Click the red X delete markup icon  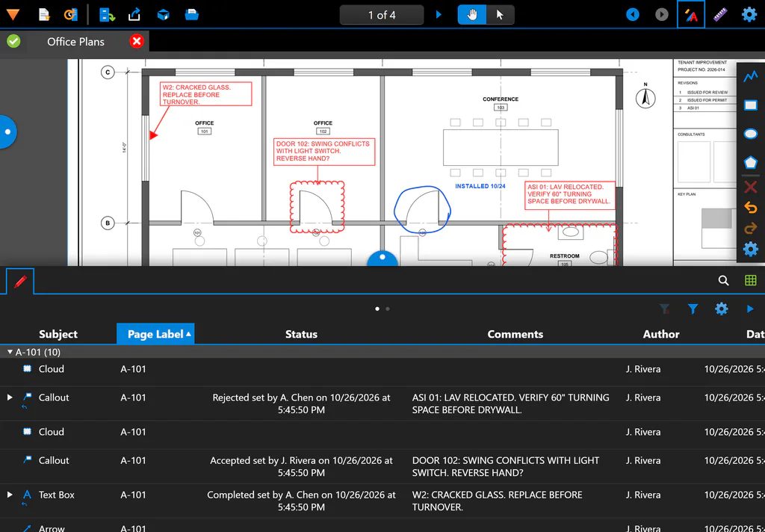pyautogui.click(x=750, y=187)
